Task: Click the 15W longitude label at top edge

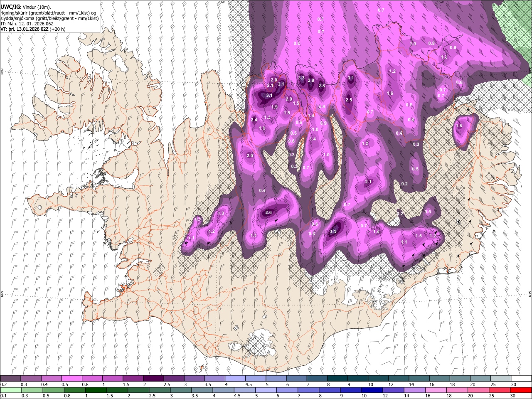Action: point(440,2)
